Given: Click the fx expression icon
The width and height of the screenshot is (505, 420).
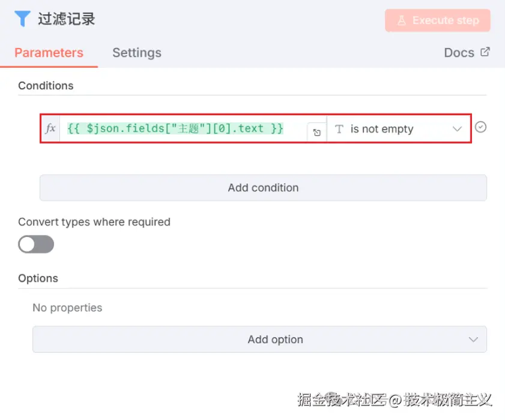Looking at the screenshot, I should point(50,128).
